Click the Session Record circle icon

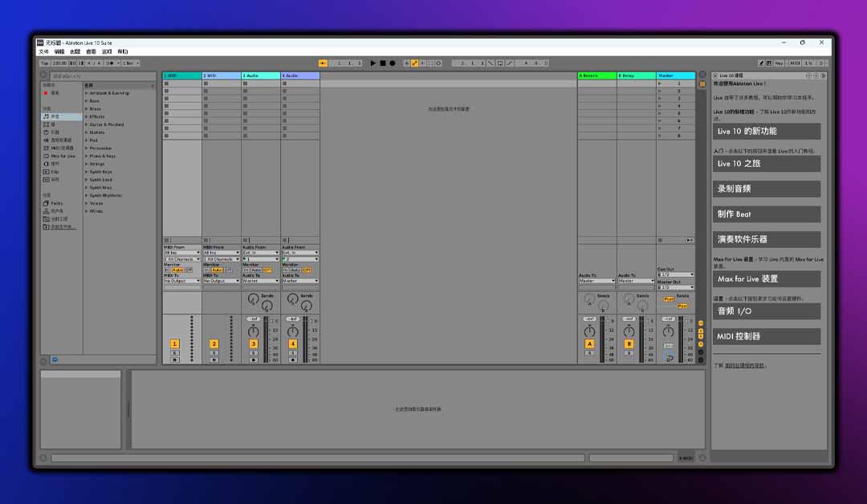pos(438,63)
